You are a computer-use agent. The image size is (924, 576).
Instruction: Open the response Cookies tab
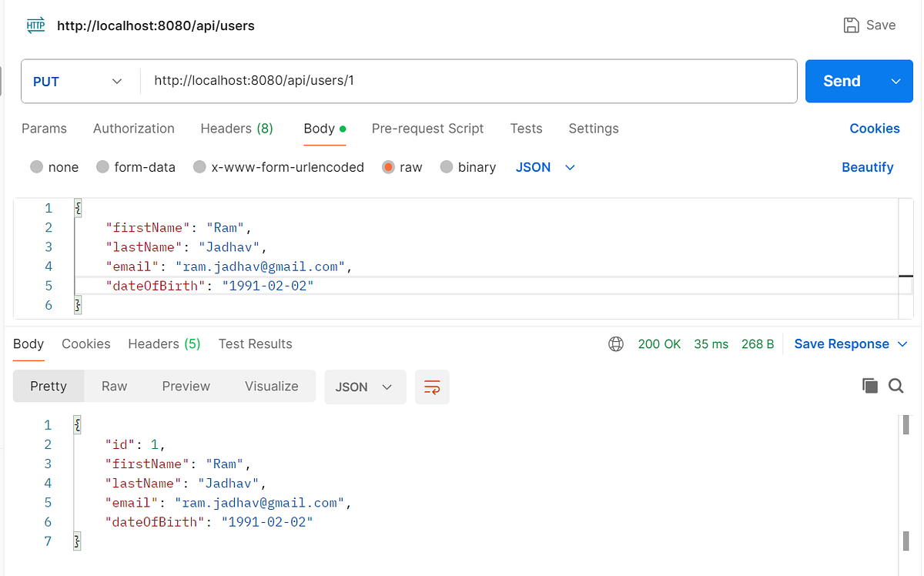click(86, 344)
